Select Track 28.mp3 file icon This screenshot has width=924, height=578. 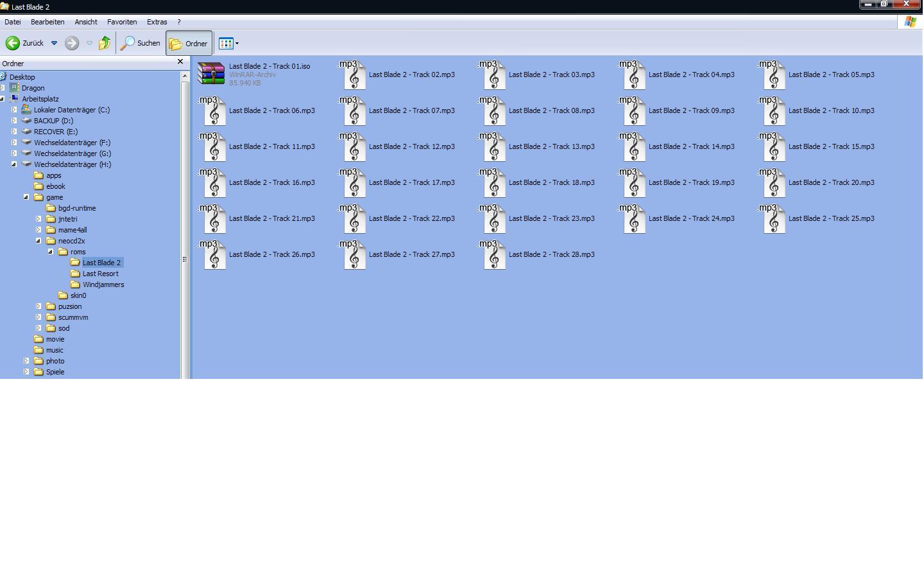pos(495,255)
